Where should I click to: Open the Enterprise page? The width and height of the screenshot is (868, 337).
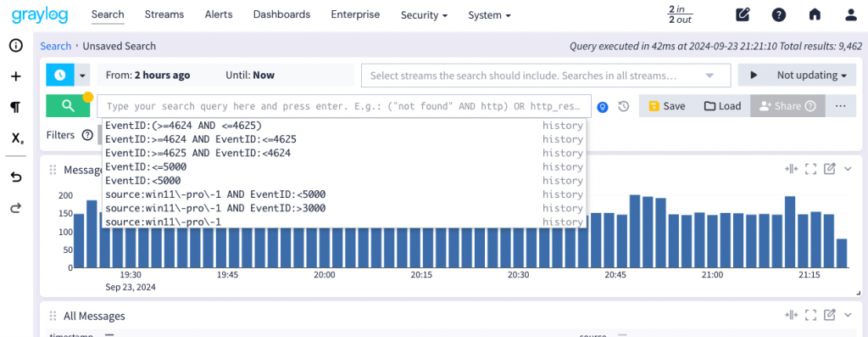pos(355,14)
